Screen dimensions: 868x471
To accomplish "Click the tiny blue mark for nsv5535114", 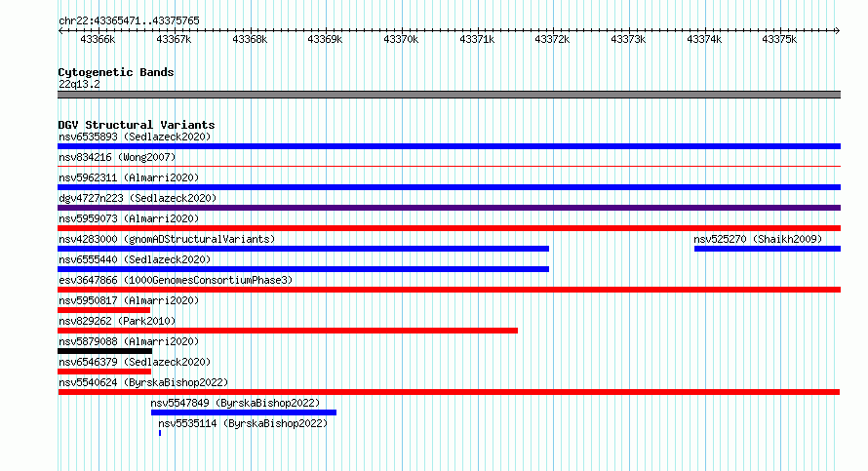I will pos(160,433).
